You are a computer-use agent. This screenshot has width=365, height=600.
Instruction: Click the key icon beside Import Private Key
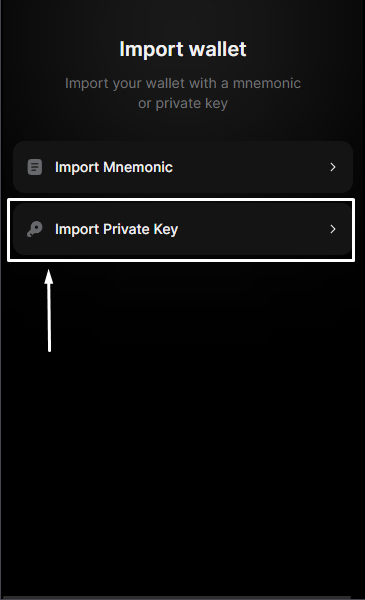34,229
